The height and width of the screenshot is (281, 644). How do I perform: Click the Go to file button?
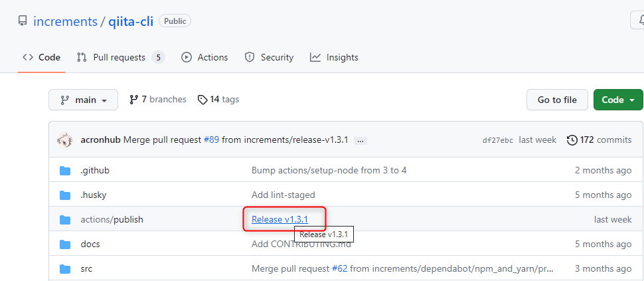point(557,100)
